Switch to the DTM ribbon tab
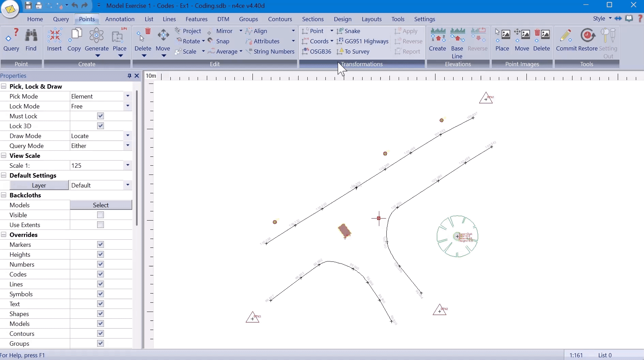Screen dimensions: 644x360 click(223, 19)
